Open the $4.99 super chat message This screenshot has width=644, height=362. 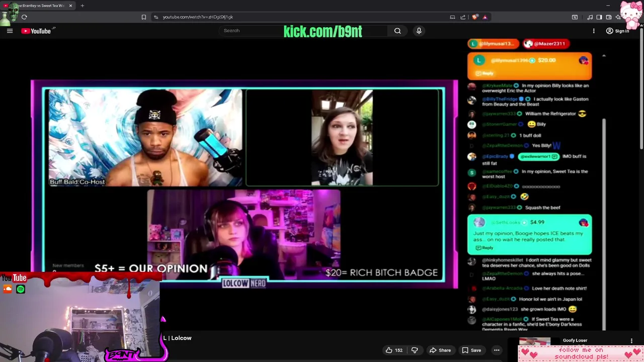tap(529, 235)
